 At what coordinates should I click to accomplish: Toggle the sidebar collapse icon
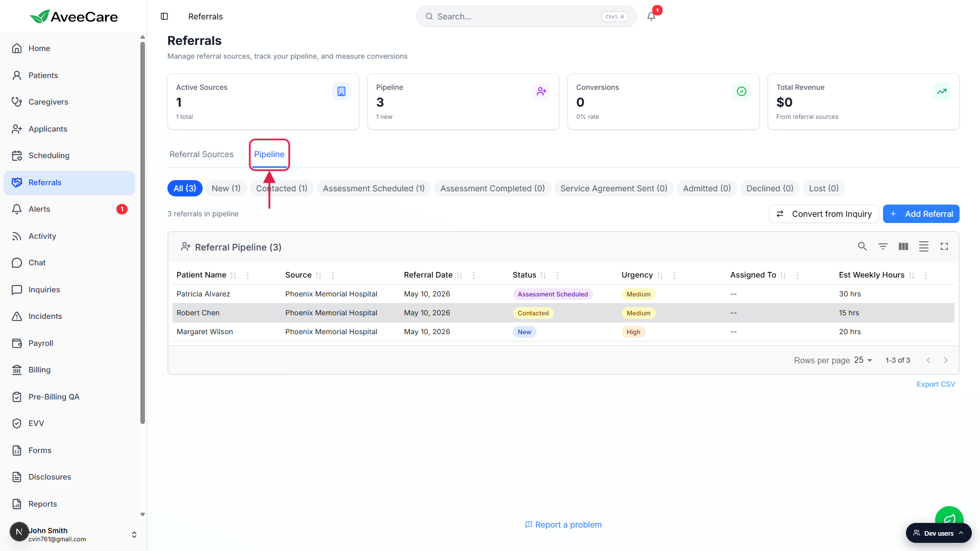tap(164, 16)
